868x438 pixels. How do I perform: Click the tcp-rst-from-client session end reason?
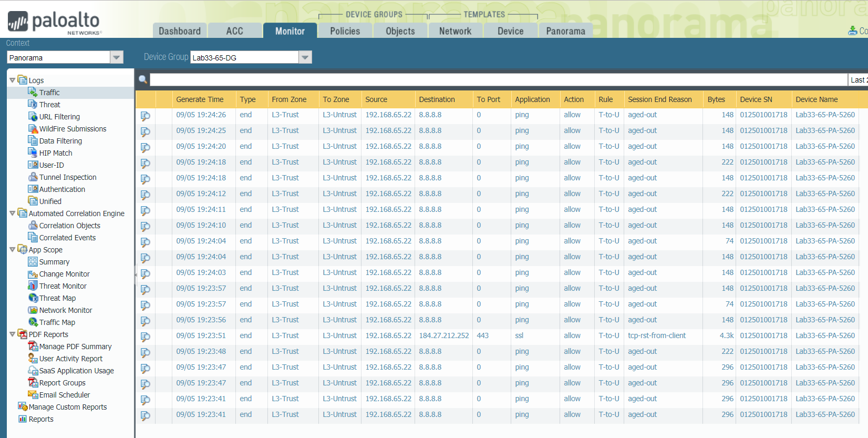point(656,335)
